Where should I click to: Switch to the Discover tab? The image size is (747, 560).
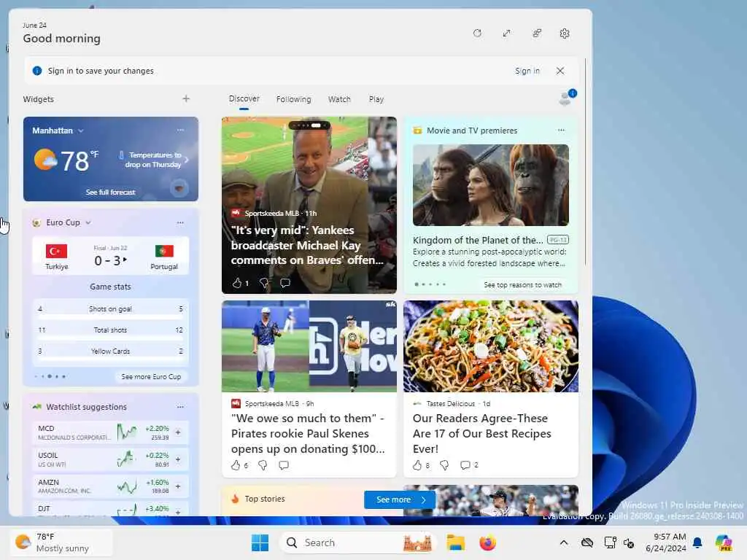(244, 98)
